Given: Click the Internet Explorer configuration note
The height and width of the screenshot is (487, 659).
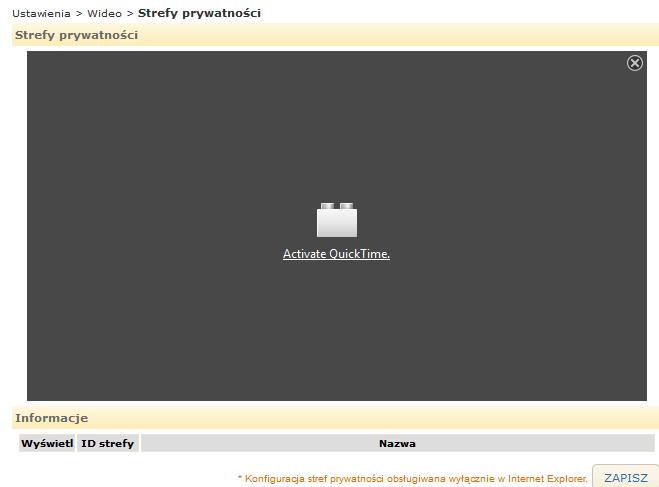Looking at the screenshot, I should tap(412, 479).
